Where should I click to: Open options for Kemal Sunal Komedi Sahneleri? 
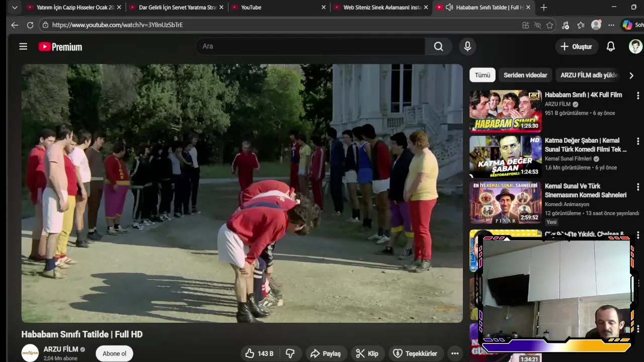[638, 187]
